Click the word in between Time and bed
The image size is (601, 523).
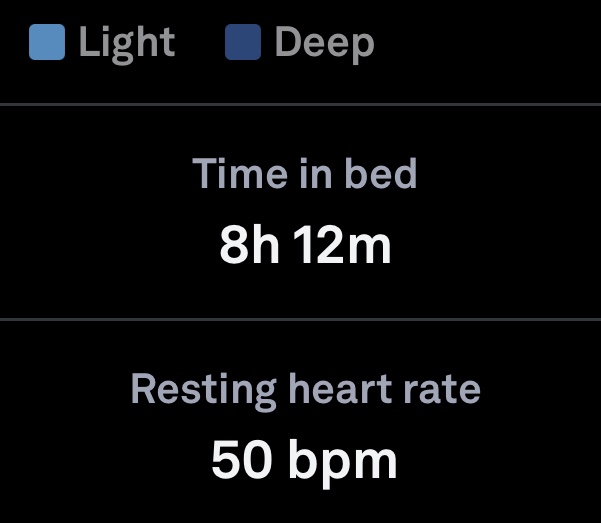[309, 174]
